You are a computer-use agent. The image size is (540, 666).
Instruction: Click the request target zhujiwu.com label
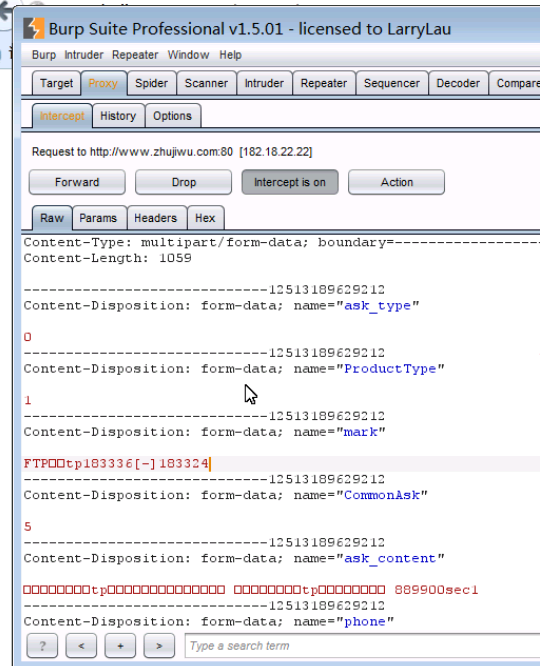172,152
